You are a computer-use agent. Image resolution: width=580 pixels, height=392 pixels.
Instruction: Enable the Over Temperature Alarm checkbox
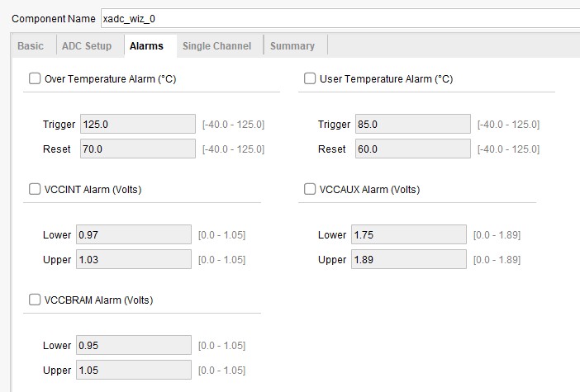[35, 79]
